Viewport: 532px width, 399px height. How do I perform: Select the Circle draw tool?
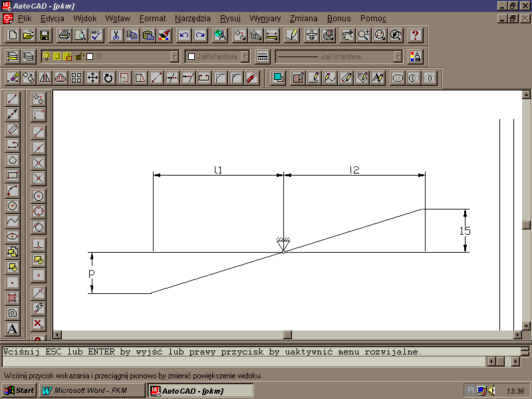[x=13, y=206]
